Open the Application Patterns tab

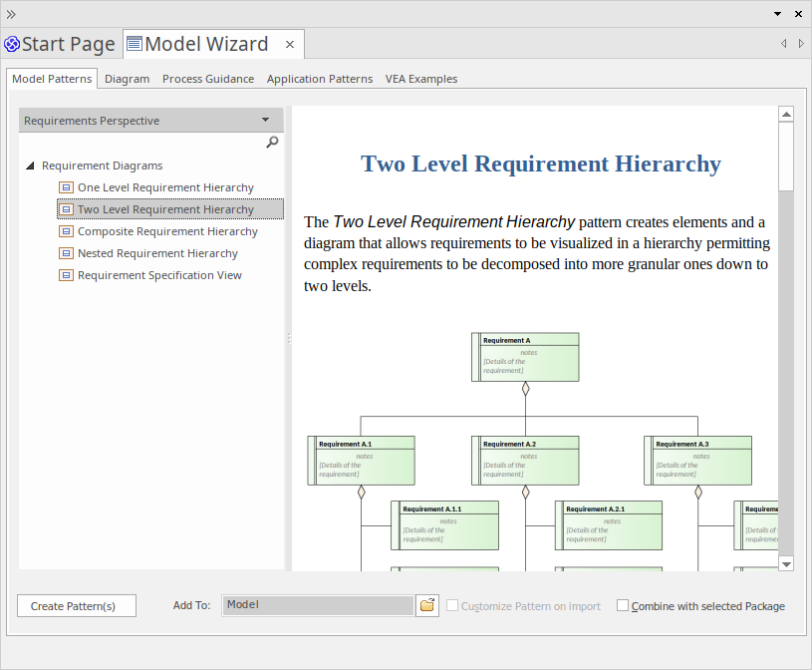[320, 79]
